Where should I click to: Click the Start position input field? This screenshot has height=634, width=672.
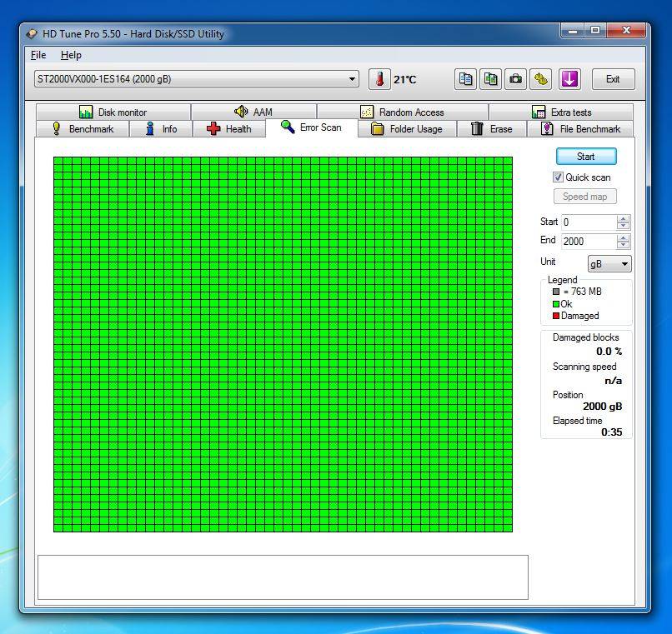589,222
